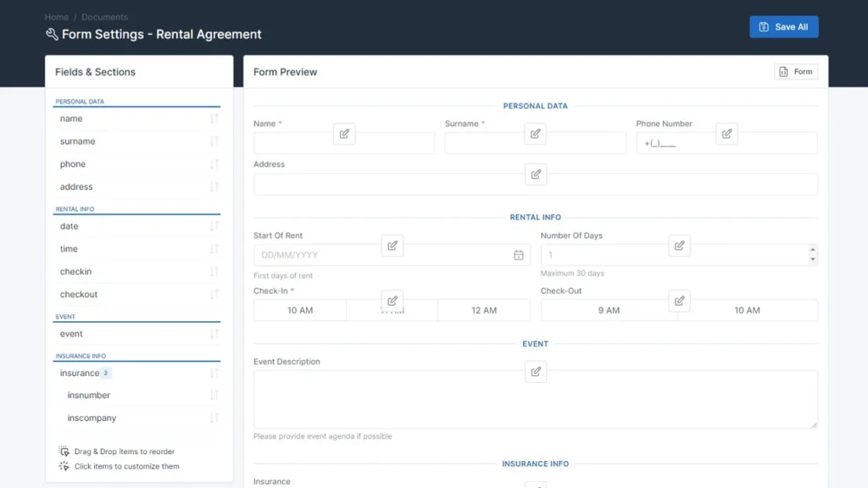Select the 'checkin' field in sidebar
The image size is (868, 488).
coord(75,272)
